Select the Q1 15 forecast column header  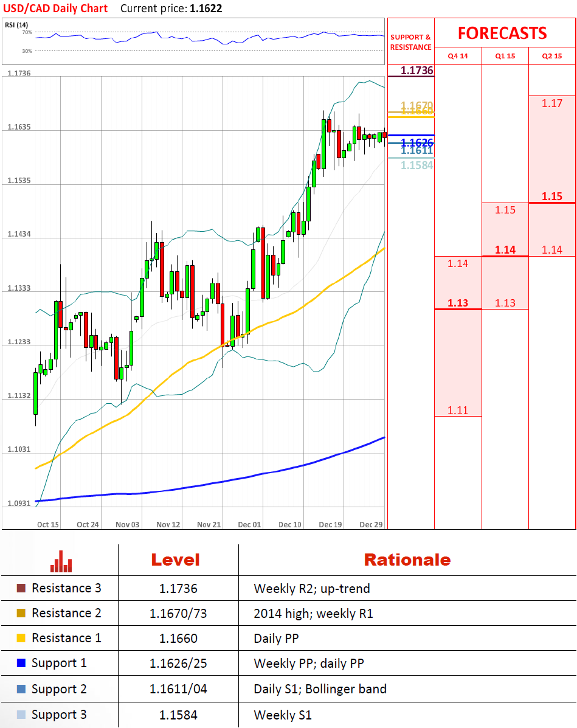(505, 56)
